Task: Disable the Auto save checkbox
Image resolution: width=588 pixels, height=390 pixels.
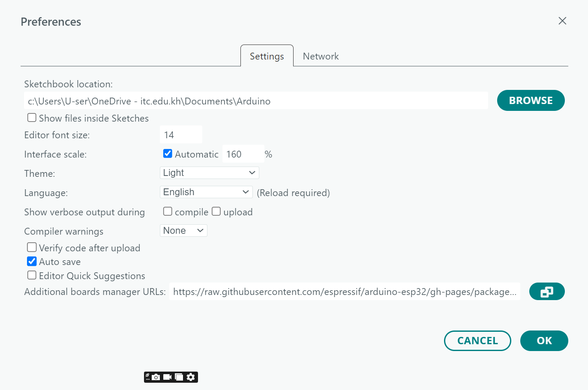Action: [x=32, y=262]
